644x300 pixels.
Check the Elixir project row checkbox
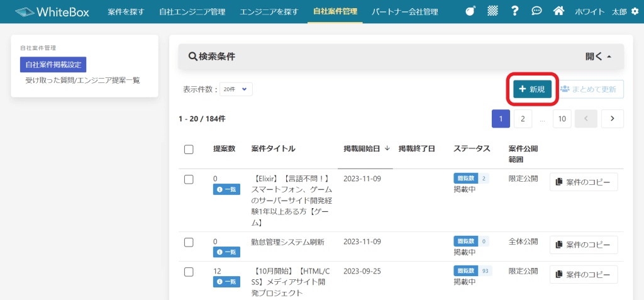189,179
